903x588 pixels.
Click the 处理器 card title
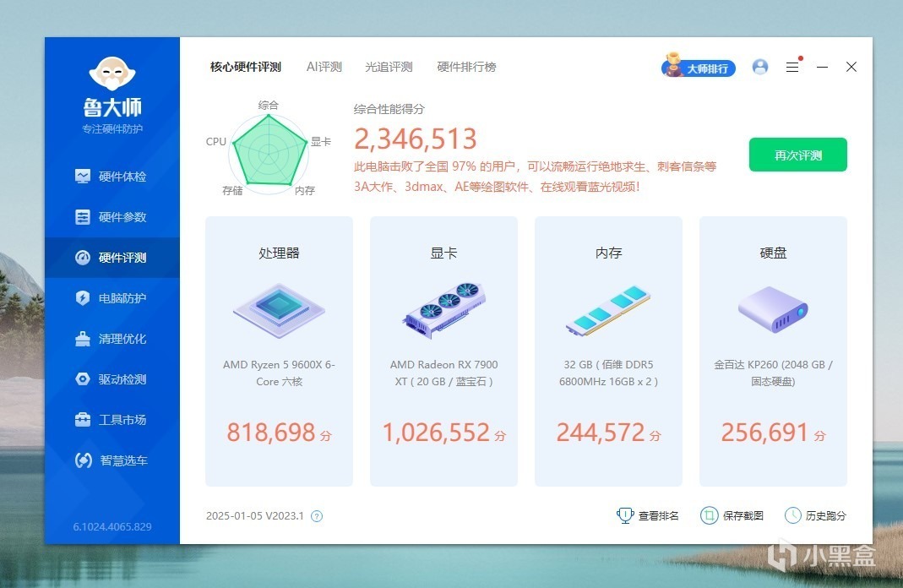tap(280, 253)
